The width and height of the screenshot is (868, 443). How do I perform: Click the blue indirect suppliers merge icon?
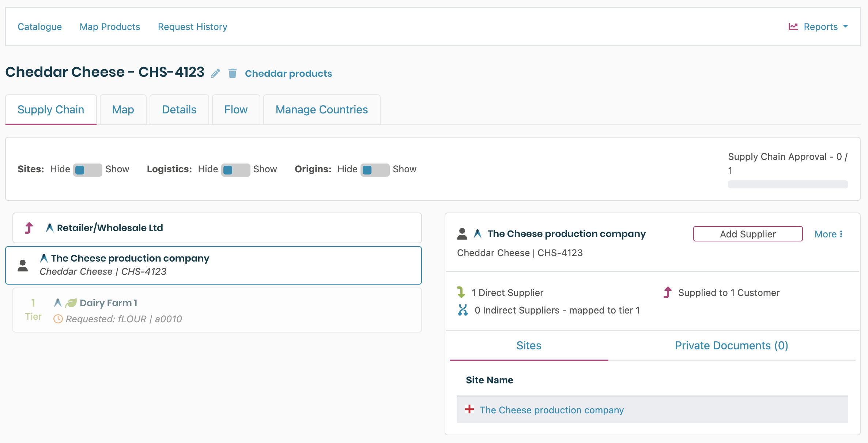[463, 310]
